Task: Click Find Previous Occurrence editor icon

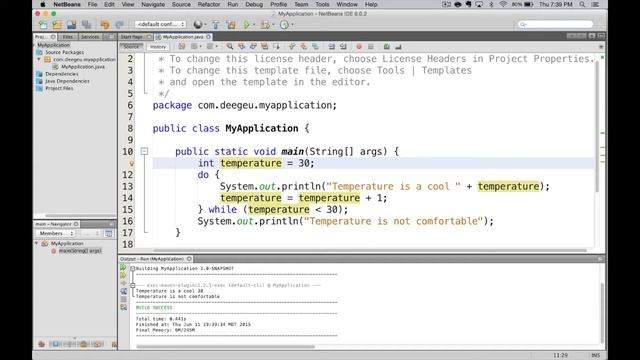Action: 242,47
